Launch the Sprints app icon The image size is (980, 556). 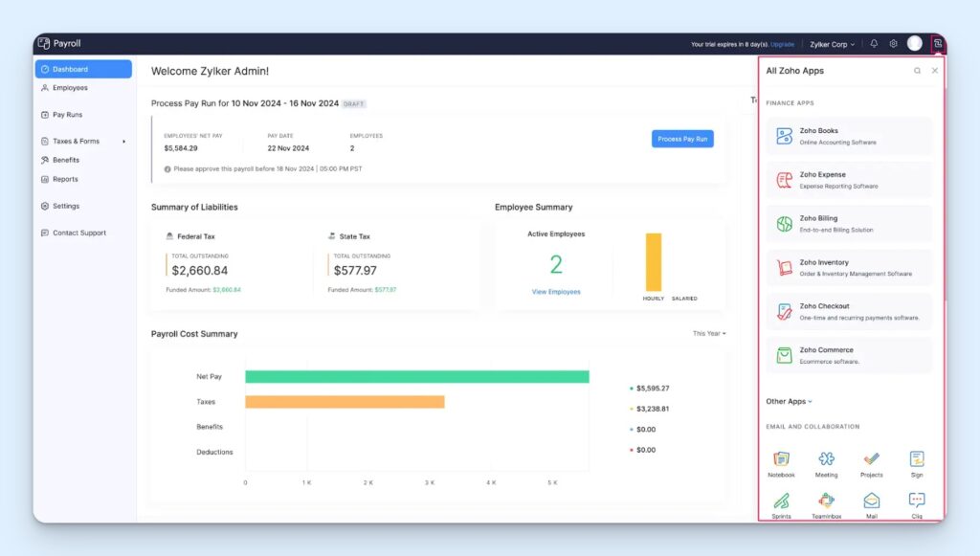click(781, 500)
